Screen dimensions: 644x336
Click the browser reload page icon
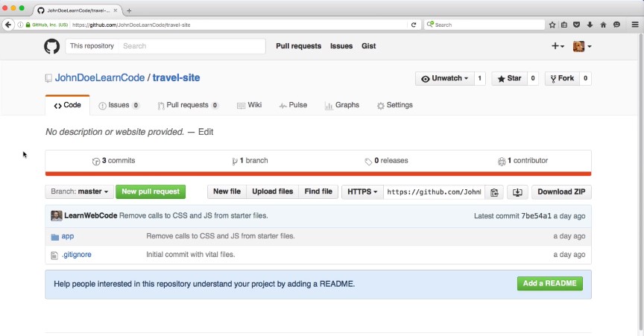(x=414, y=25)
